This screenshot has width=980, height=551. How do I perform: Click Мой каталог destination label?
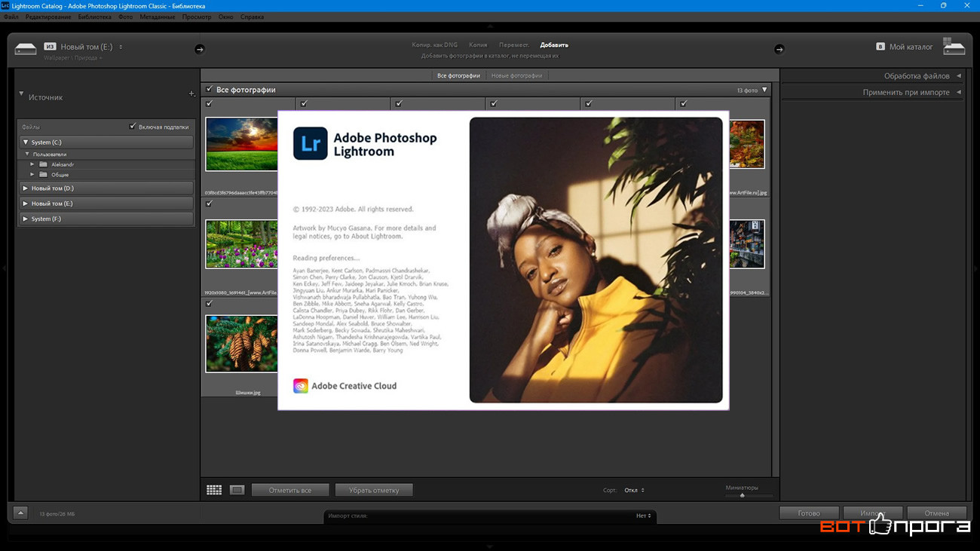tap(911, 47)
